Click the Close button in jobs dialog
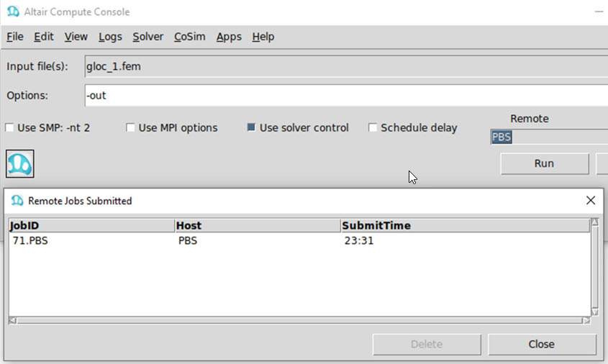 pyautogui.click(x=542, y=344)
